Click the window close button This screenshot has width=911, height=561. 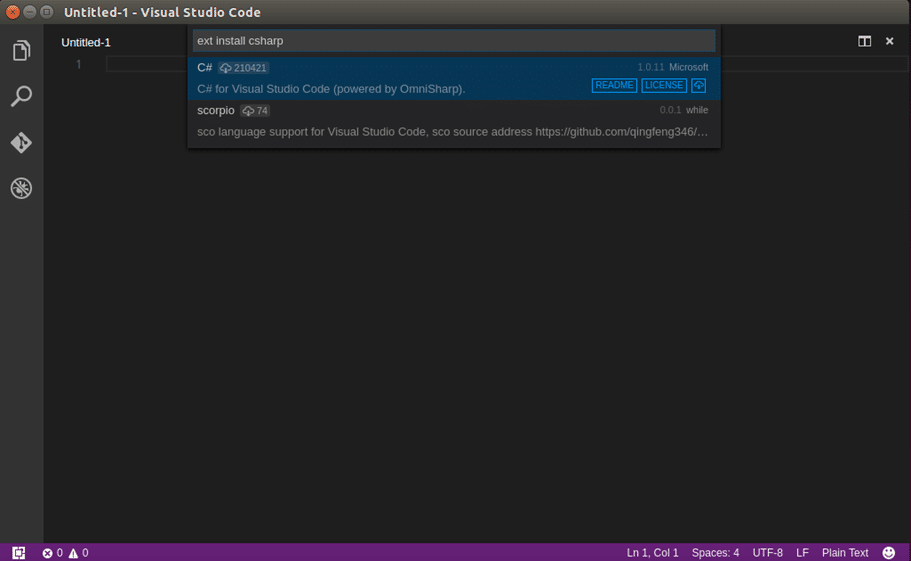(12, 12)
